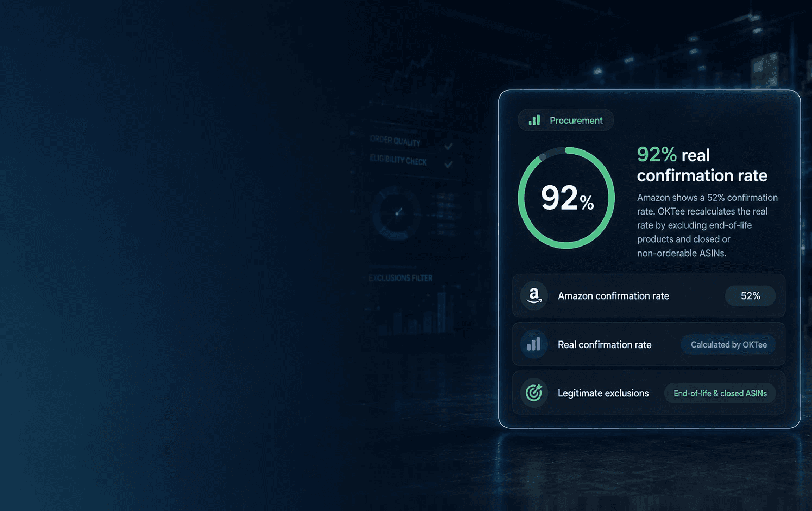812x511 pixels.
Task: Select the "92% real confirmation rate" heading
Action: [x=702, y=165]
